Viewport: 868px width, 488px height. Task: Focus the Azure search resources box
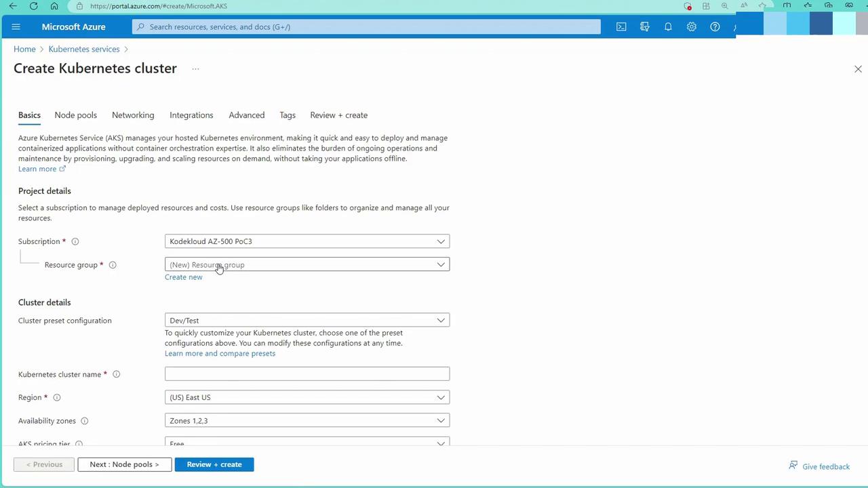click(x=366, y=27)
